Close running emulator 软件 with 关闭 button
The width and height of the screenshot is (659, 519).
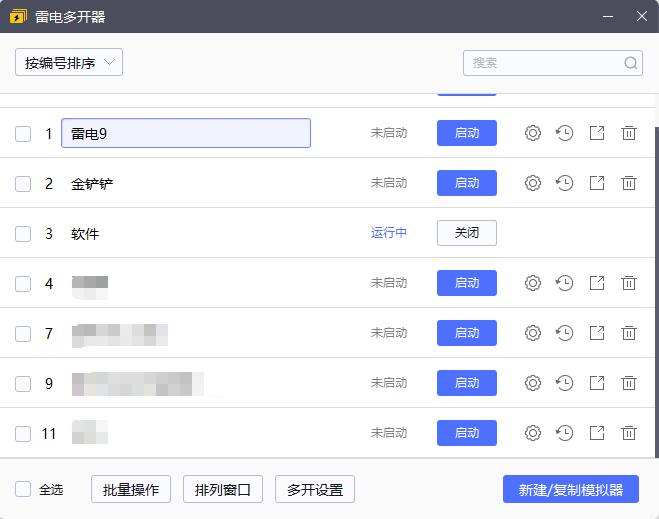tap(467, 233)
